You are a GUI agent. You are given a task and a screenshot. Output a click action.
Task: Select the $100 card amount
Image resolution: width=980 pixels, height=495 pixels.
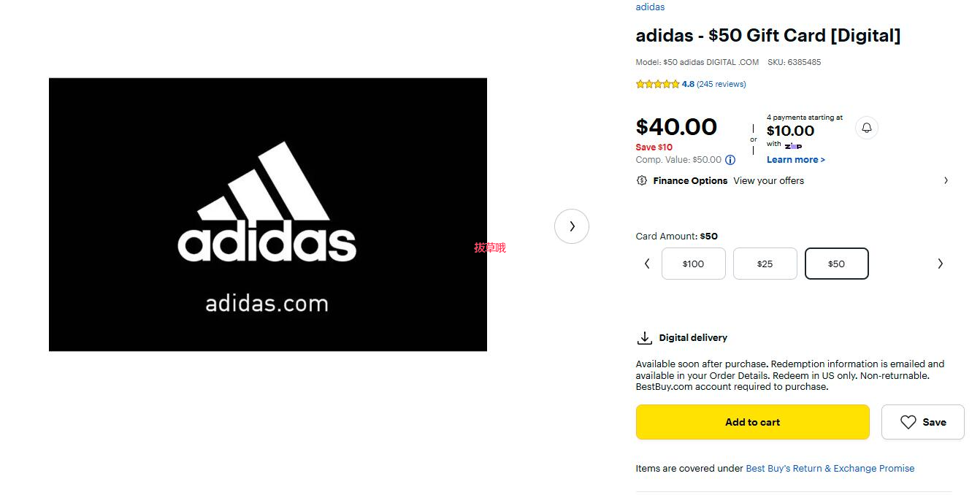click(x=693, y=264)
